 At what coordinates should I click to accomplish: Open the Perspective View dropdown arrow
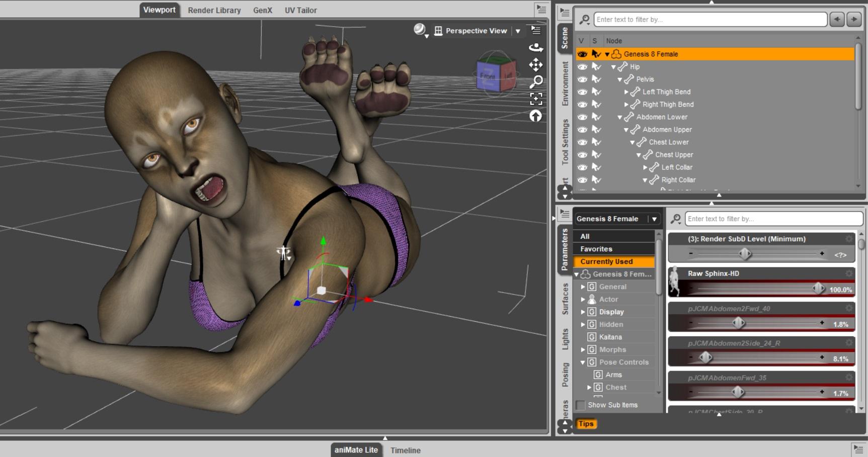pos(518,31)
